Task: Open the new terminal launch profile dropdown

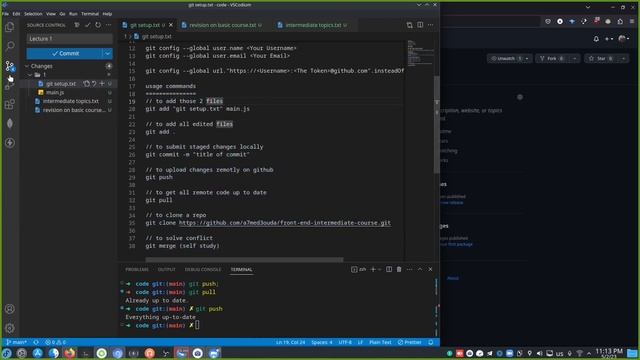Action: click(x=380, y=269)
